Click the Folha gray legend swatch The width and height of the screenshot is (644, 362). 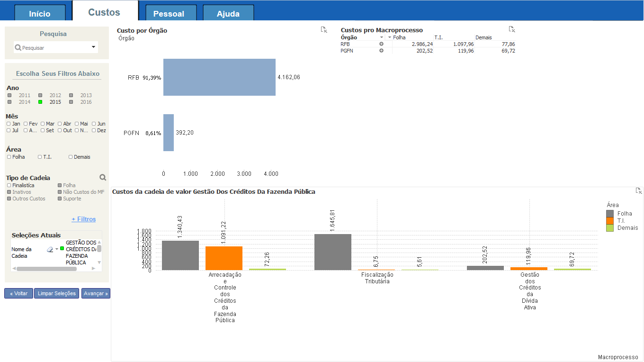(610, 214)
